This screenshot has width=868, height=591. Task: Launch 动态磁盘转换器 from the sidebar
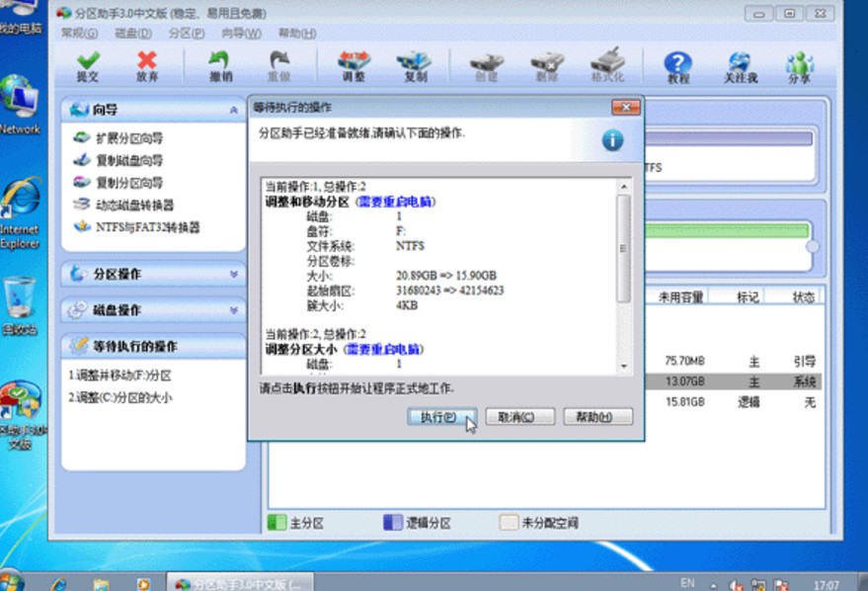[x=123, y=205]
